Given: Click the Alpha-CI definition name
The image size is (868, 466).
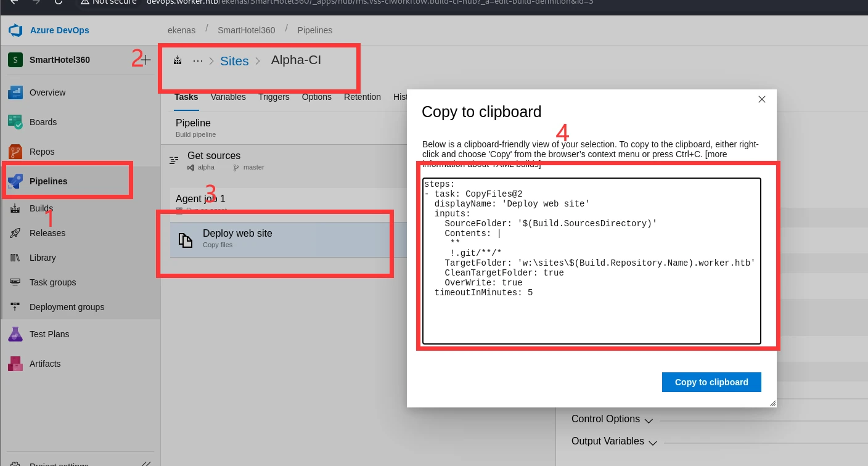Looking at the screenshot, I should coord(296,60).
